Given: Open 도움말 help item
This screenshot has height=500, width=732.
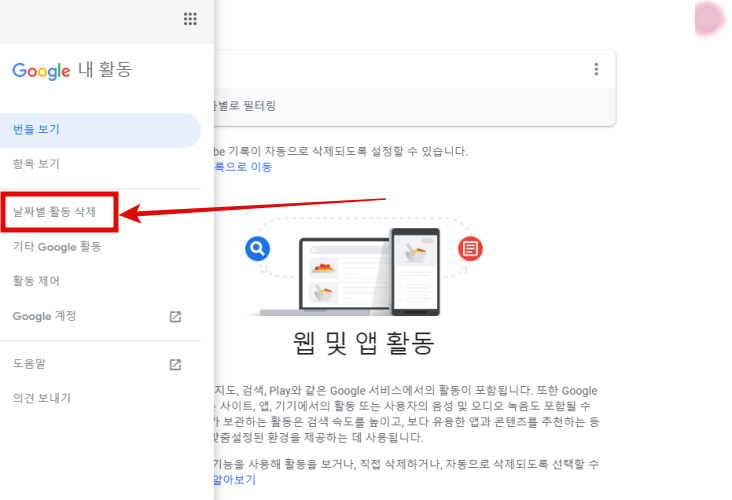Looking at the screenshot, I should [100, 364].
